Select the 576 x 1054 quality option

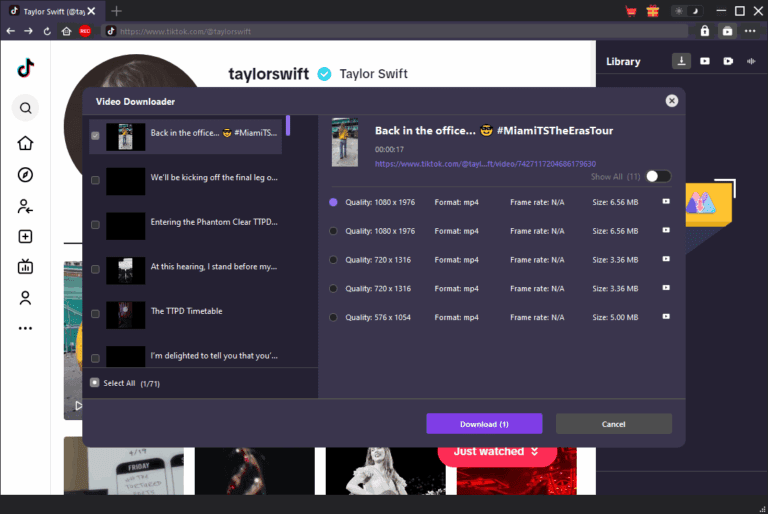[x=334, y=317]
